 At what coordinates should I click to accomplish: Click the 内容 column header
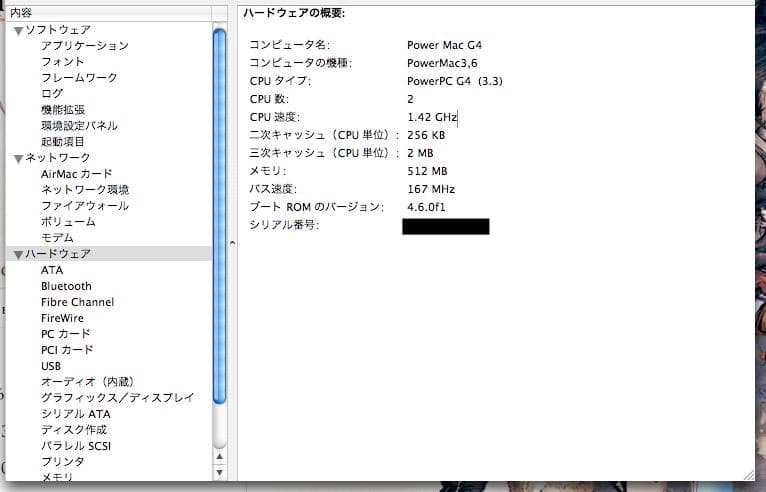[109, 13]
